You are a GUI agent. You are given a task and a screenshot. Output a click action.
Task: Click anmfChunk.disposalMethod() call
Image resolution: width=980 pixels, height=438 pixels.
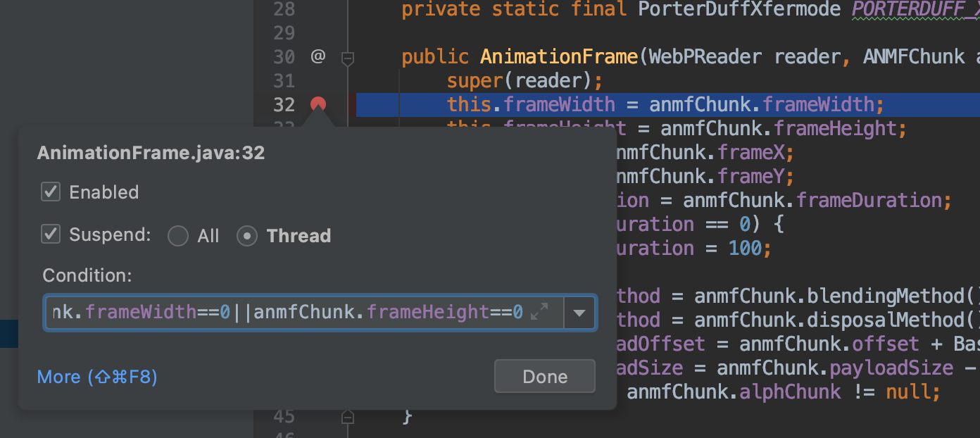(837, 320)
